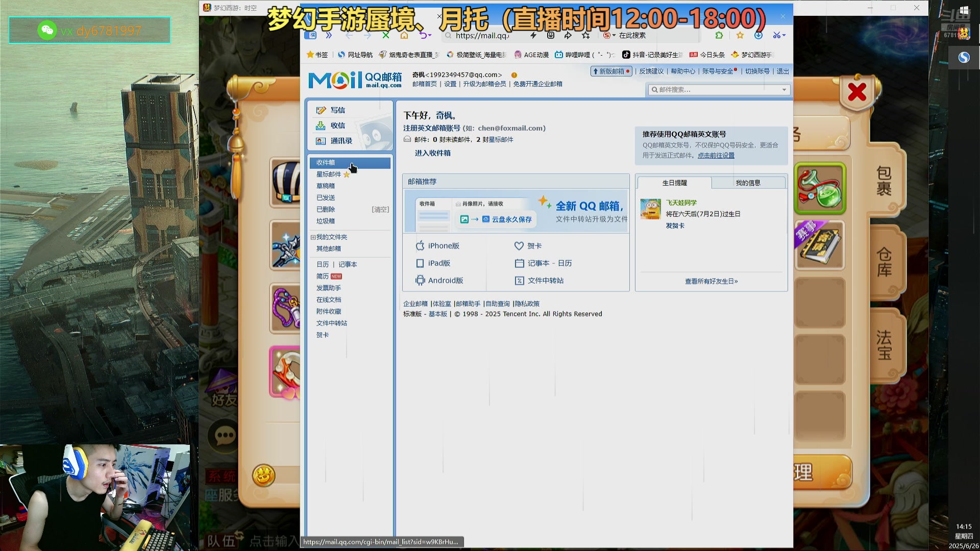Open the AGE动漫 bookmark
Screen dimensions: 980x551
tap(531, 55)
